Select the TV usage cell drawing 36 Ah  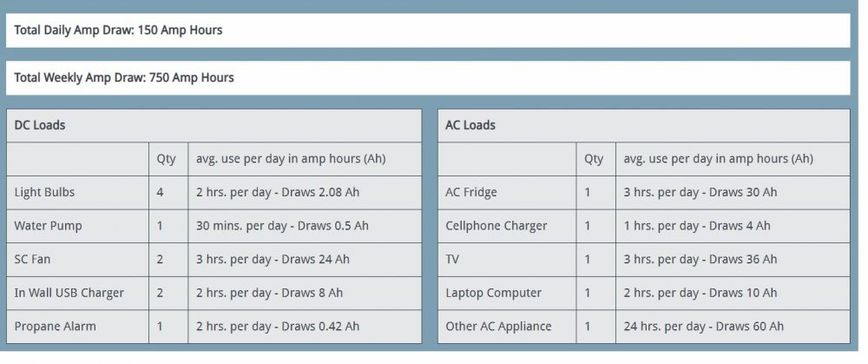click(700, 259)
